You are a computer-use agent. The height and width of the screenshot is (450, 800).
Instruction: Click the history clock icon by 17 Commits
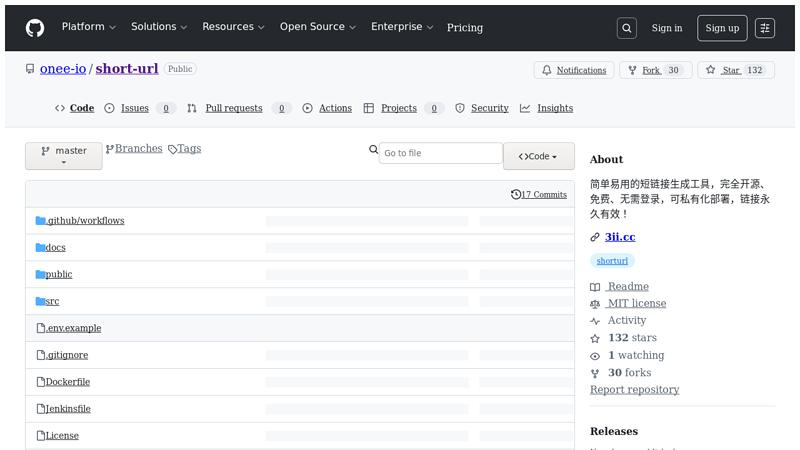(516, 194)
